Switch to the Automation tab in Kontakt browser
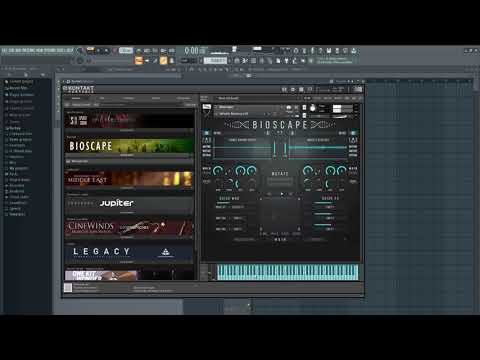 pos(183,98)
